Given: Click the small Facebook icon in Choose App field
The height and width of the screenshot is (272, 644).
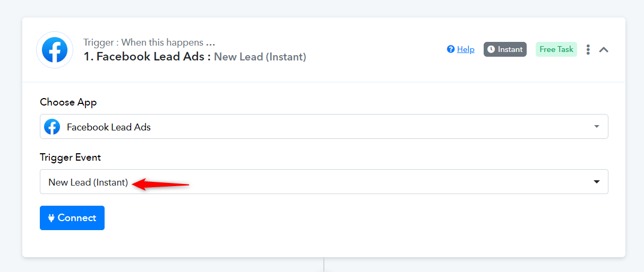Looking at the screenshot, I should [52, 127].
